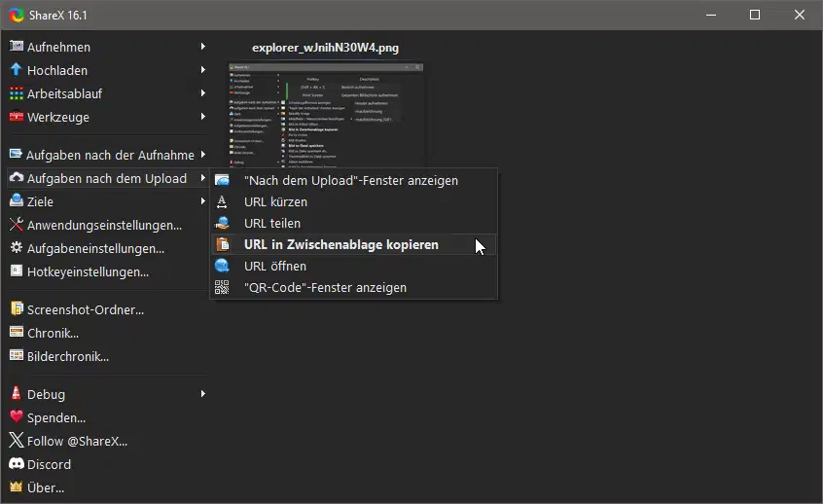The width and height of the screenshot is (823, 504).
Task: Click the URL teilen share icon
Action: click(x=222, y=223)
